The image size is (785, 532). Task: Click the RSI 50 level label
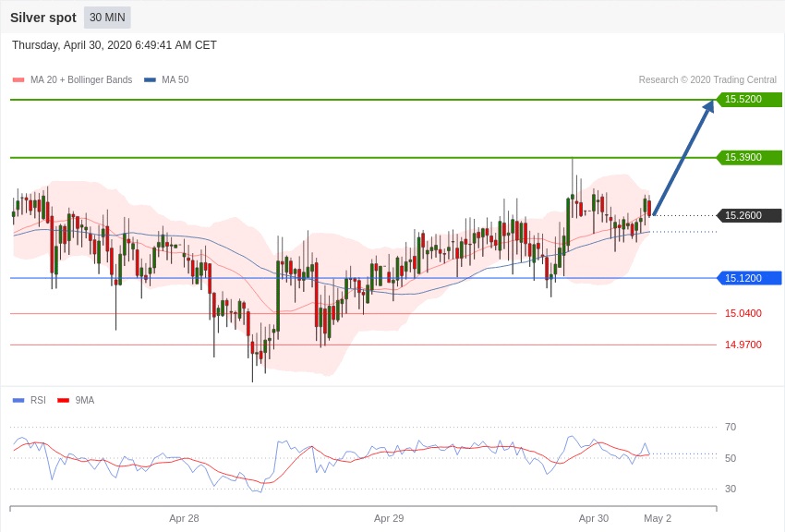tap(731, 458)
